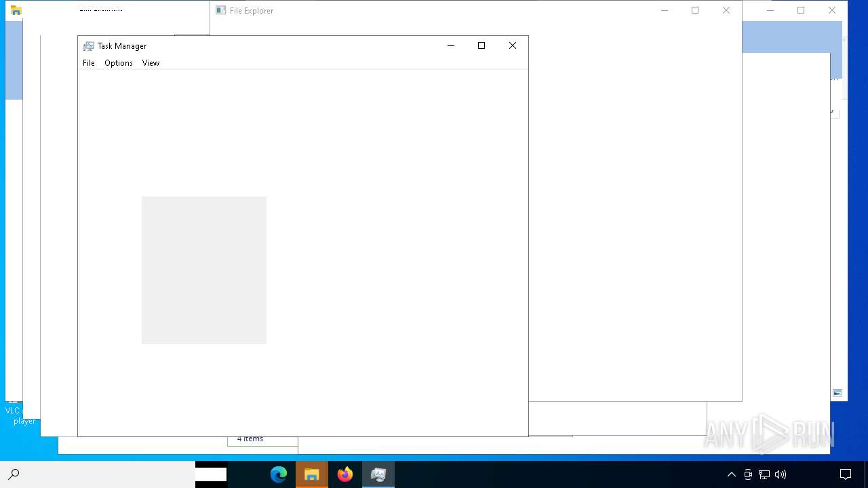Select Task Manager taskbar button
Screen dimensions: 868x488
click(378, 474)
